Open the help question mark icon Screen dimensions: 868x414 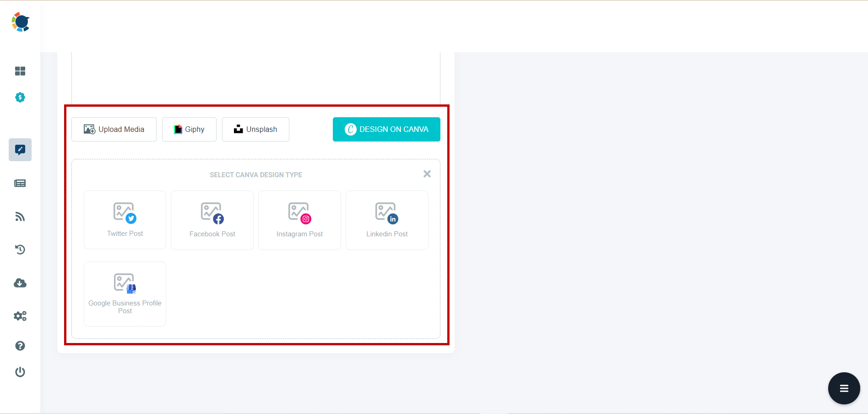[20, 346]
